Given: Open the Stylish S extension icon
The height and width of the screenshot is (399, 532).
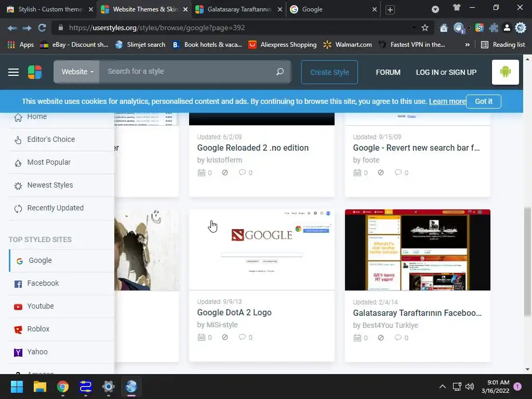Looking at the screenshot, I should point(480,28).
